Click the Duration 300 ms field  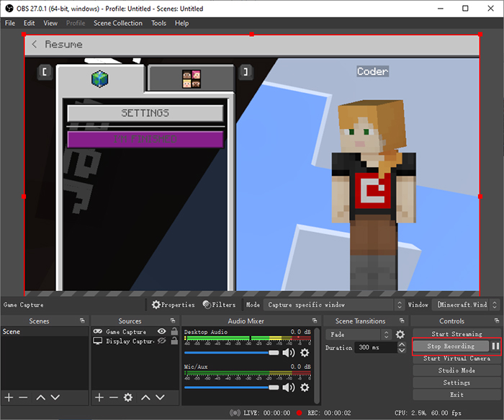pos(375,347)
